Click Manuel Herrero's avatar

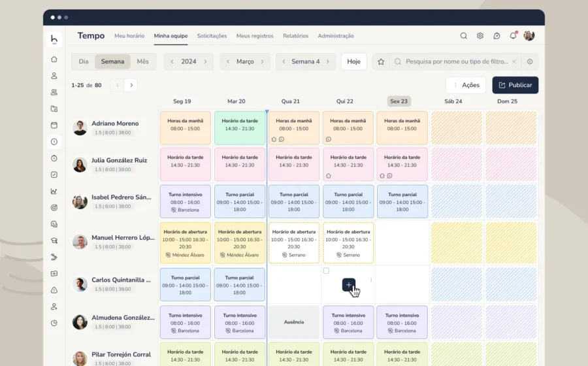click(x=80, y=242)
